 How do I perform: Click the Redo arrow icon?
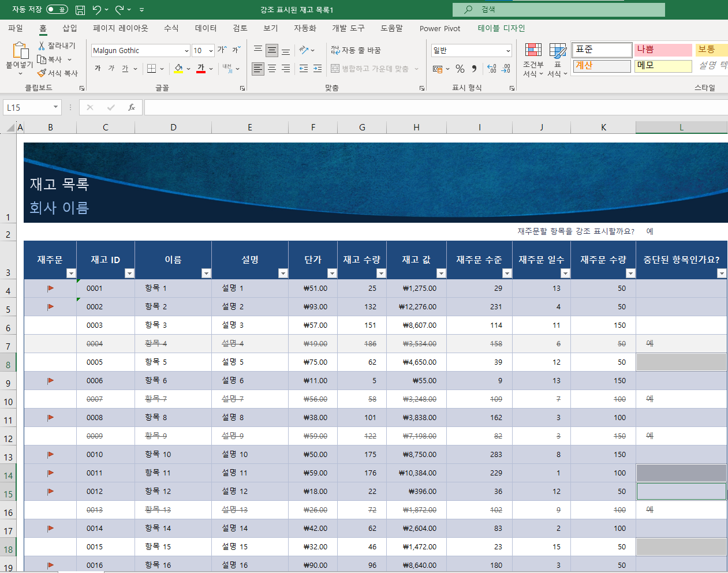click(x=120, y=10)
